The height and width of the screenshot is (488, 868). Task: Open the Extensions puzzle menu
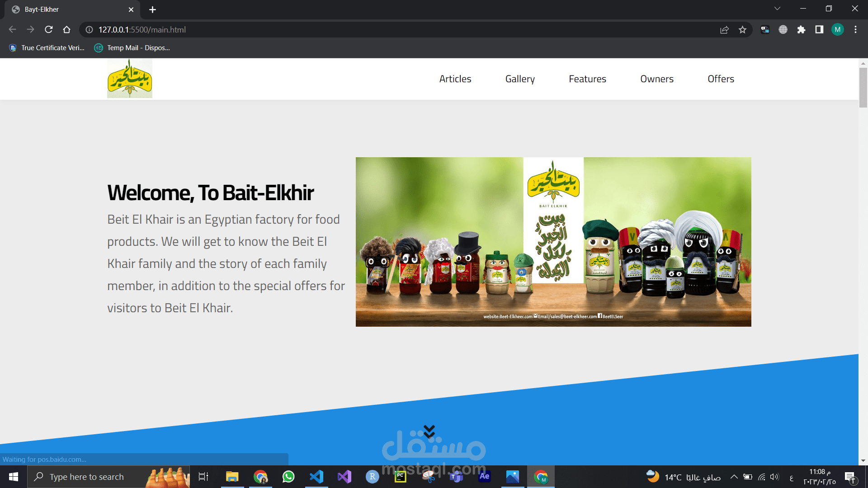(801, 29)
